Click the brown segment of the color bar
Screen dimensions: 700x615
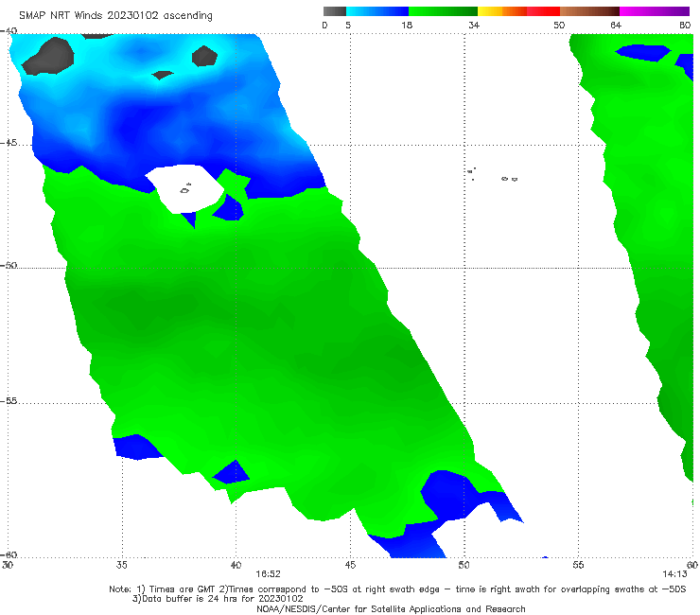[x=589, y=11]
